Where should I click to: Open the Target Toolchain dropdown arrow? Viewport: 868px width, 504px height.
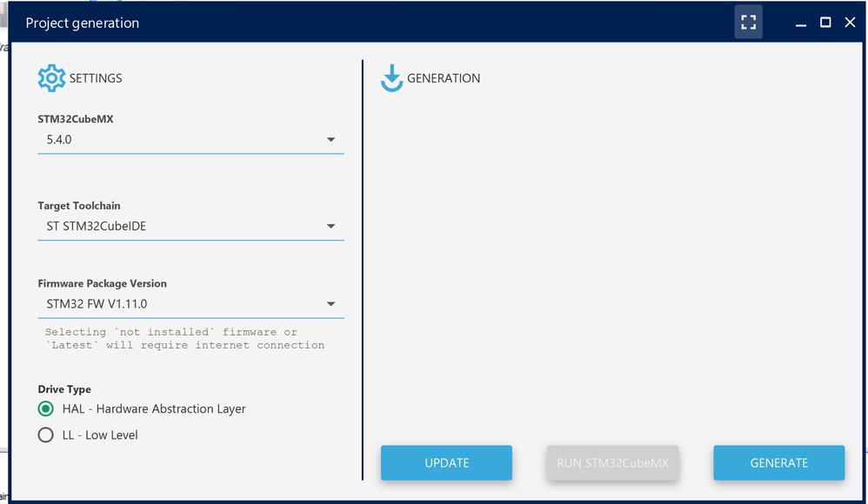331,226
